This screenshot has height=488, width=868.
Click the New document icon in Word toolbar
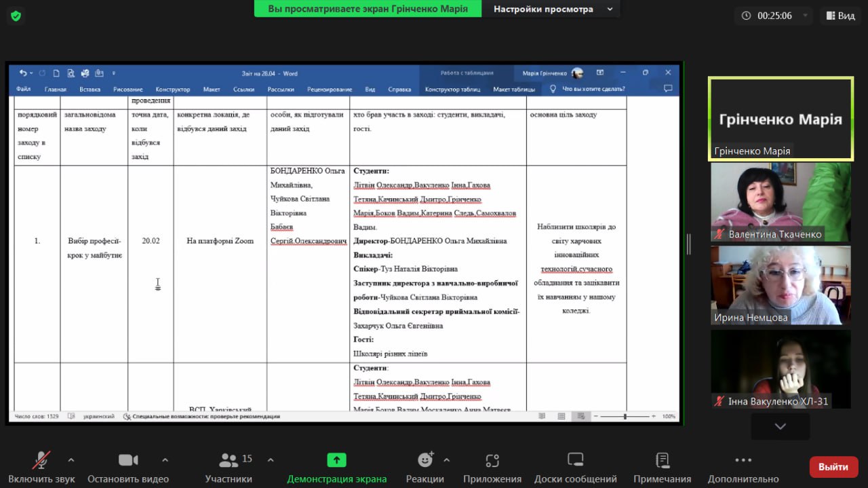(56, 73)
